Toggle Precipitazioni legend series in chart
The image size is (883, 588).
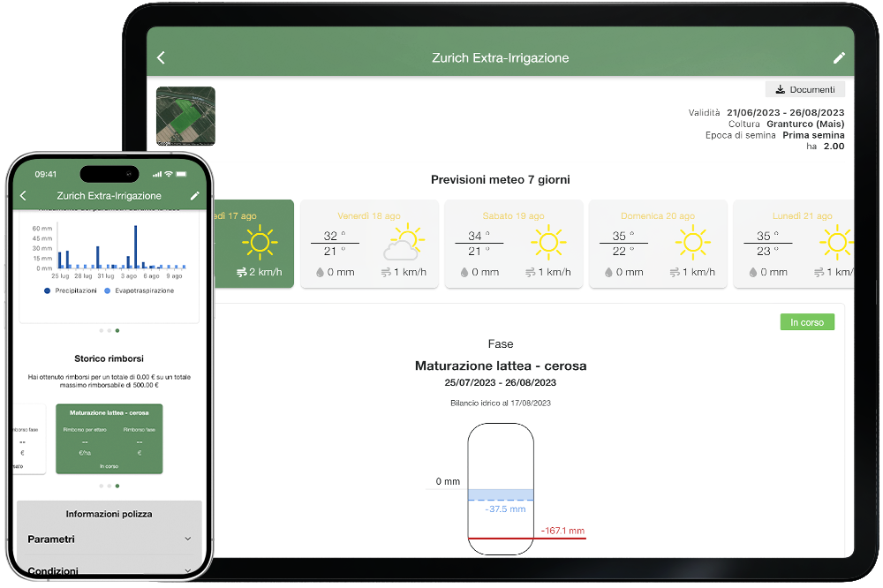point(71,290)
